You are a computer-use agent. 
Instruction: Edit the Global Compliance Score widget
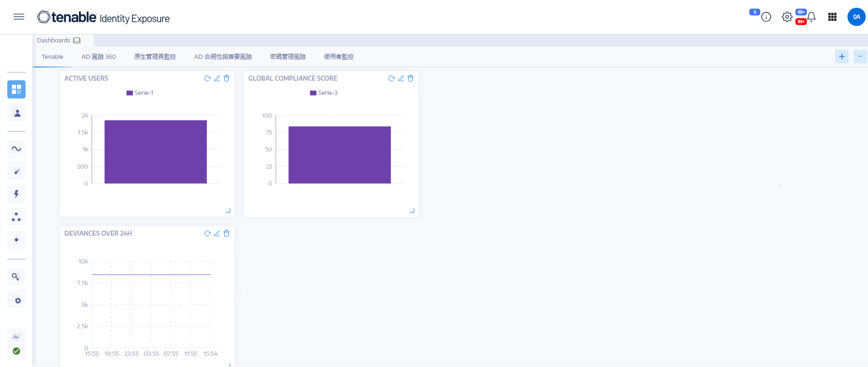click(401, 79)
